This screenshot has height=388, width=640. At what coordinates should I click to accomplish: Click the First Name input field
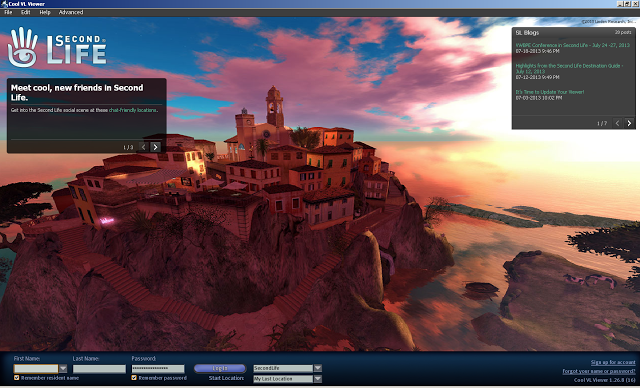click(x=36, y=368)
